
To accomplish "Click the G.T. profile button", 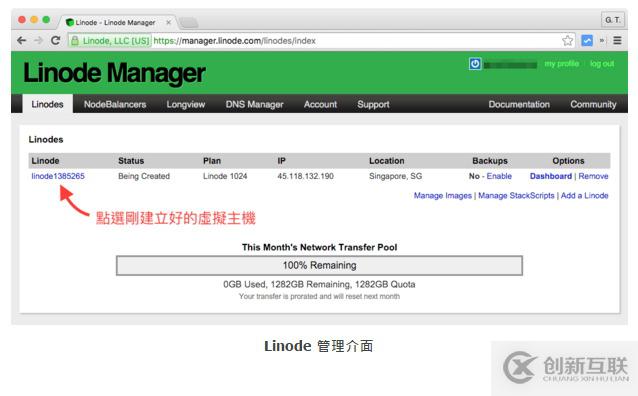I will 612,20.
